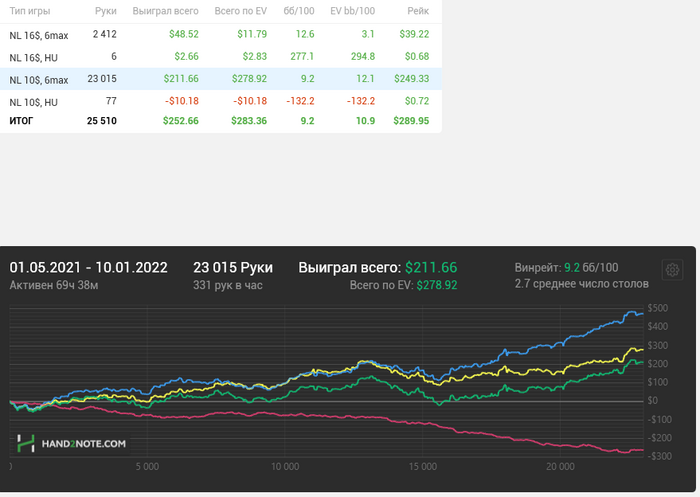Sort by Руки column header

pos(105,10)
